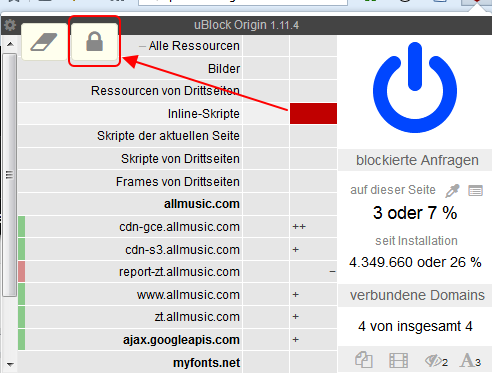Click the minus cell for report-zt.allmusic.com
Screen dimensions: 492x373
tap(313, 272)
